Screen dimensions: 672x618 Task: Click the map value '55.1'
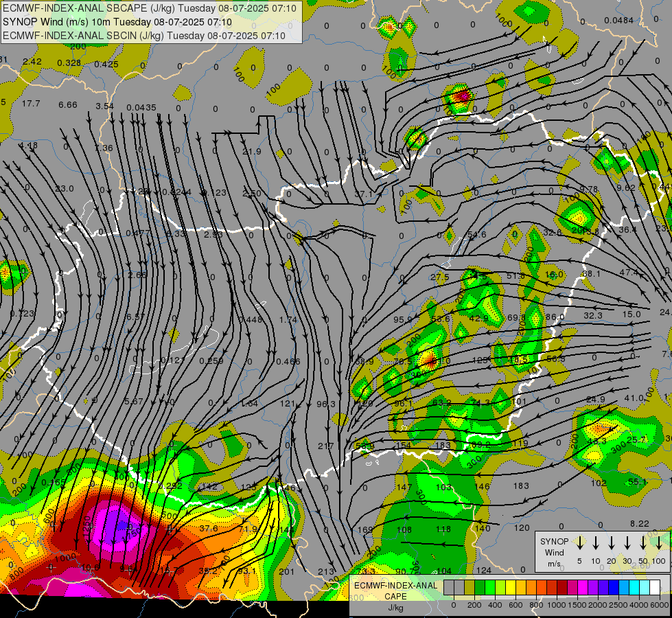coord(637,482)
